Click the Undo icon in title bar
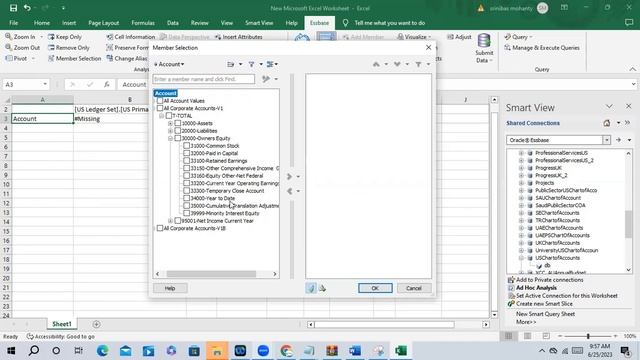The image size is (640, 360). [27, 8]
